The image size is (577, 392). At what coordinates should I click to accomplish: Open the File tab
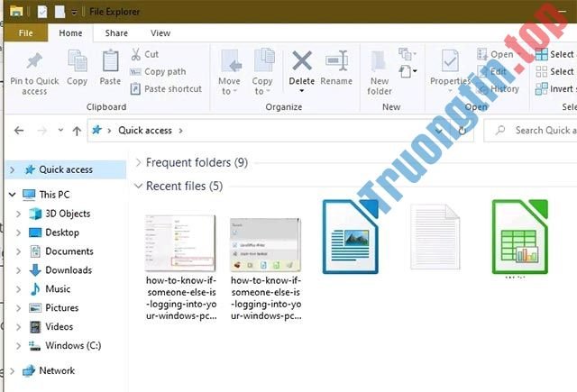pos(26,33)
